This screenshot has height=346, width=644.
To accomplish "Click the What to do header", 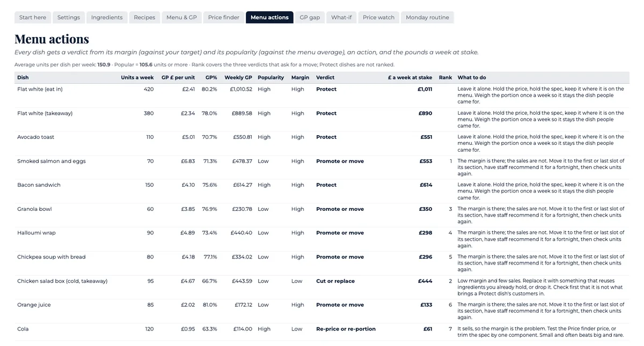I will [472, 77].
